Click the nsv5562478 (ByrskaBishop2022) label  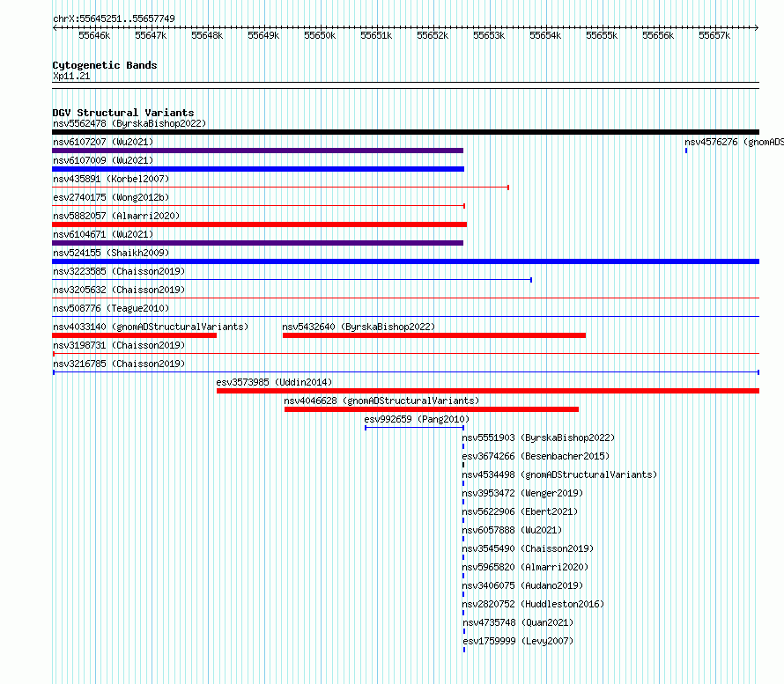click(x=129, y=123)
